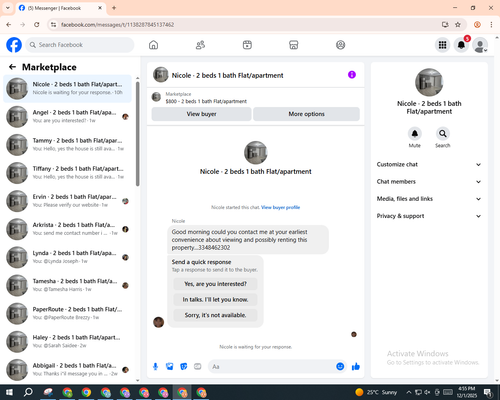This screenshot has height=400, width=500.
Task: Click the More options button
Action: [x=306, y=114]
